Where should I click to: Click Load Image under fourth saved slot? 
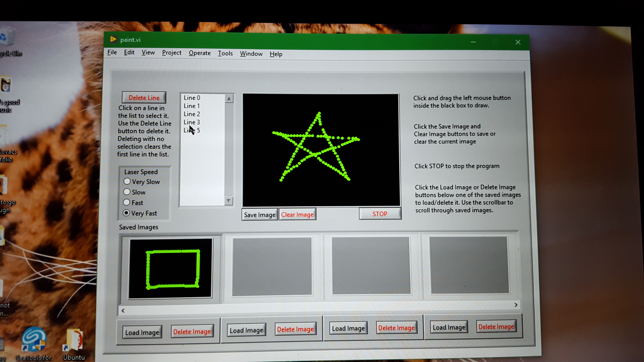pyautogui.click(x=449, y=327)
